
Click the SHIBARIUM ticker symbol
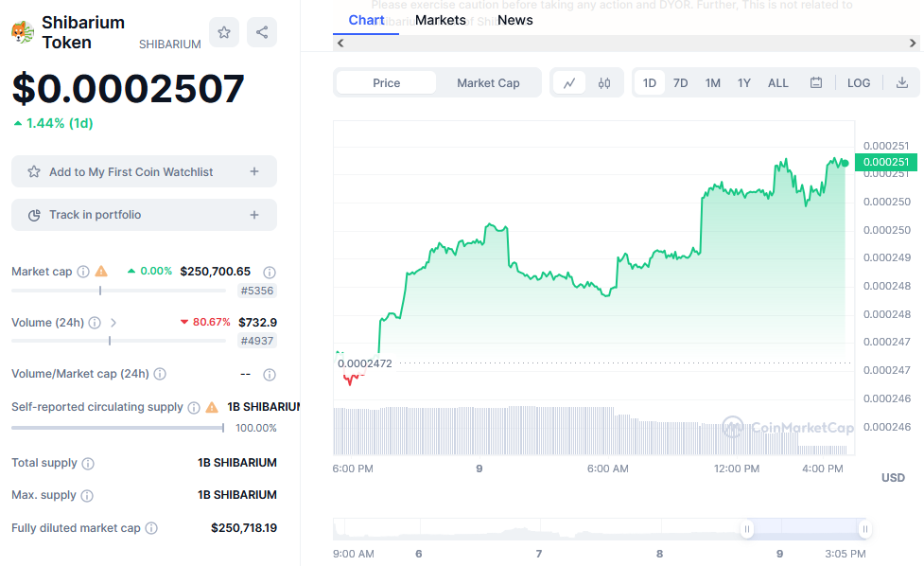click(169, 44)
